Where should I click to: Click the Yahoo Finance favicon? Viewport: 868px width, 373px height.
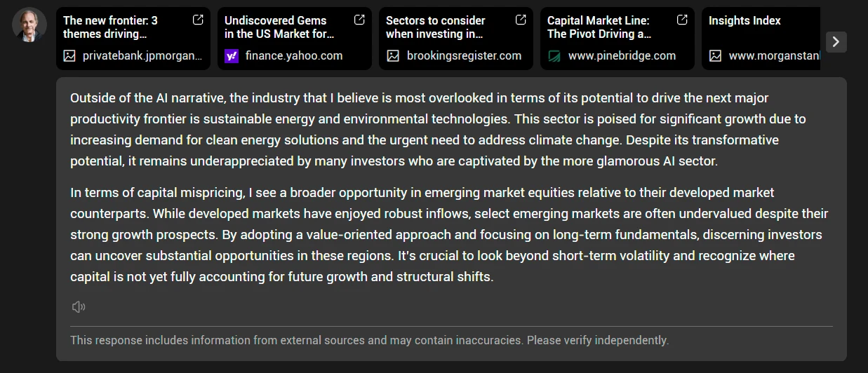click(232, 56)
